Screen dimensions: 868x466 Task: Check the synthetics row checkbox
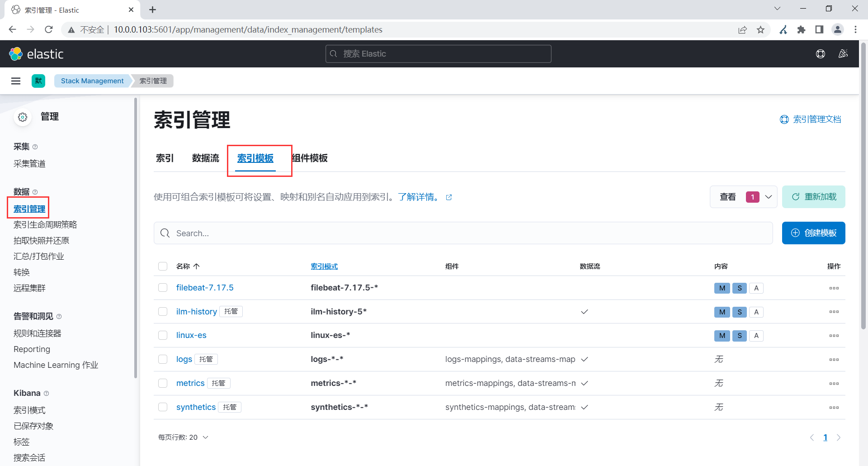[x=163, y=407]
